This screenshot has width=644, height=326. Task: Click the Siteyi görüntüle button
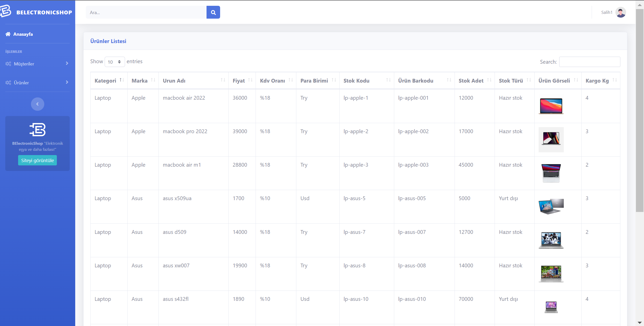37,160
